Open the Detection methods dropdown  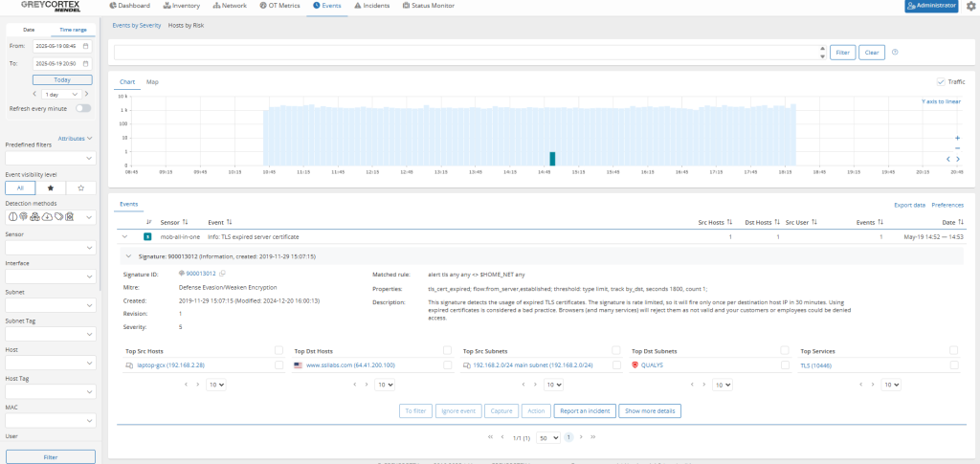click(90, 217)
